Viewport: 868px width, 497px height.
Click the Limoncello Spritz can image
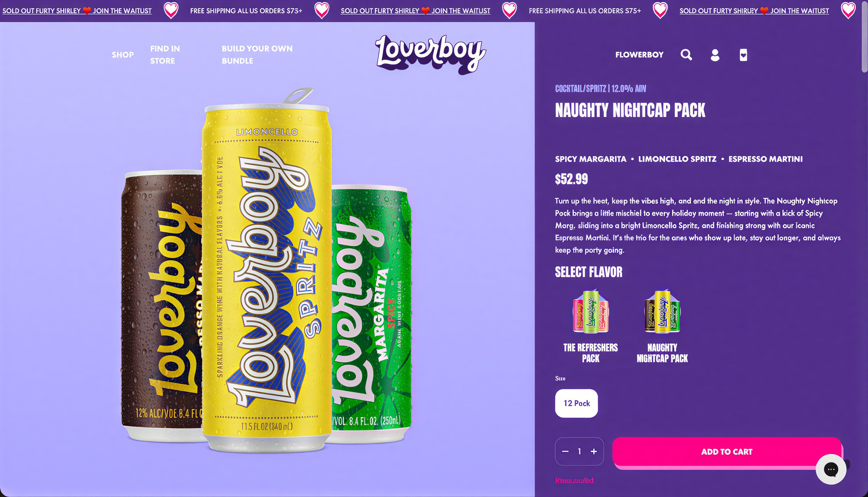[x=266, y=270]
